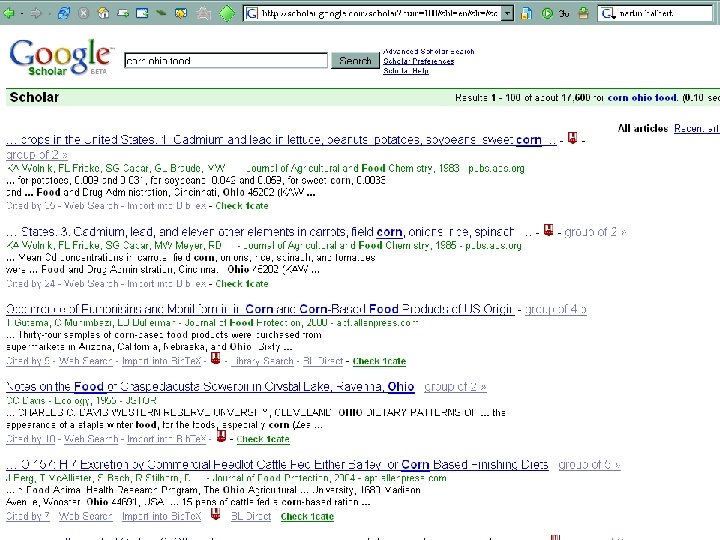Open 'Cited by 10' for the Crystal Lake article

click(x=31, y=439)
